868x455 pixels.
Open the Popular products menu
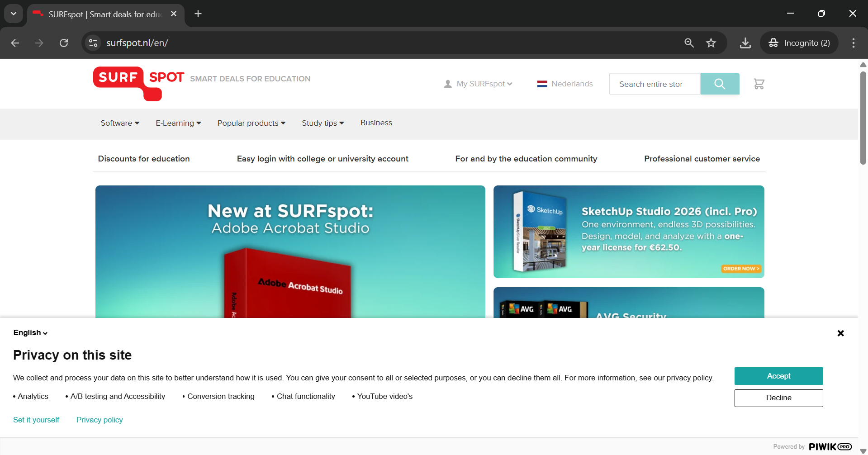pyautogui.click(x=251, y=123)
